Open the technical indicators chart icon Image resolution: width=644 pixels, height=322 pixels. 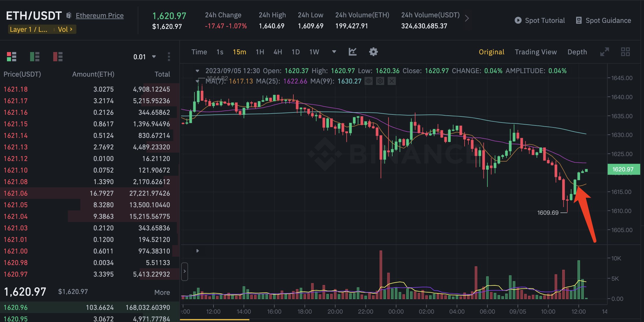coord(352,52)
